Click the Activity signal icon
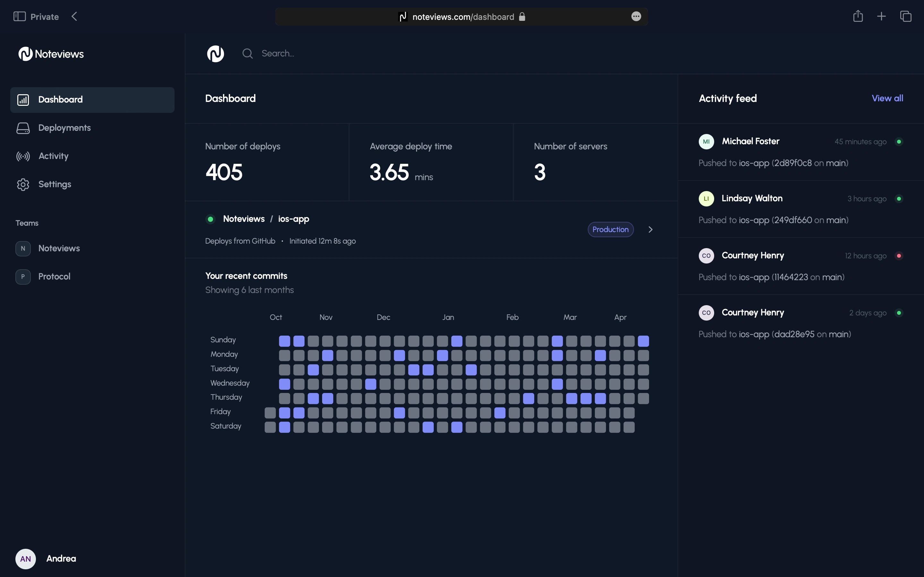 tap(23, 156)
